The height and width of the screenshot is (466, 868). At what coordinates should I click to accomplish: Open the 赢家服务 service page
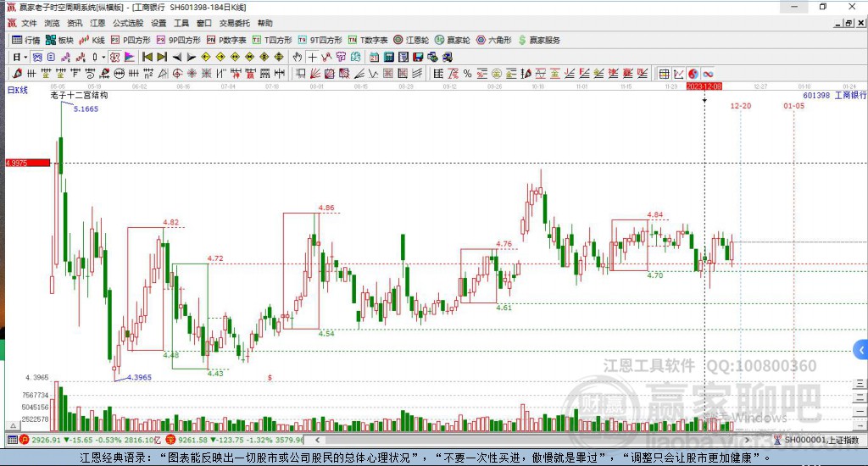(x=539, y=40)
